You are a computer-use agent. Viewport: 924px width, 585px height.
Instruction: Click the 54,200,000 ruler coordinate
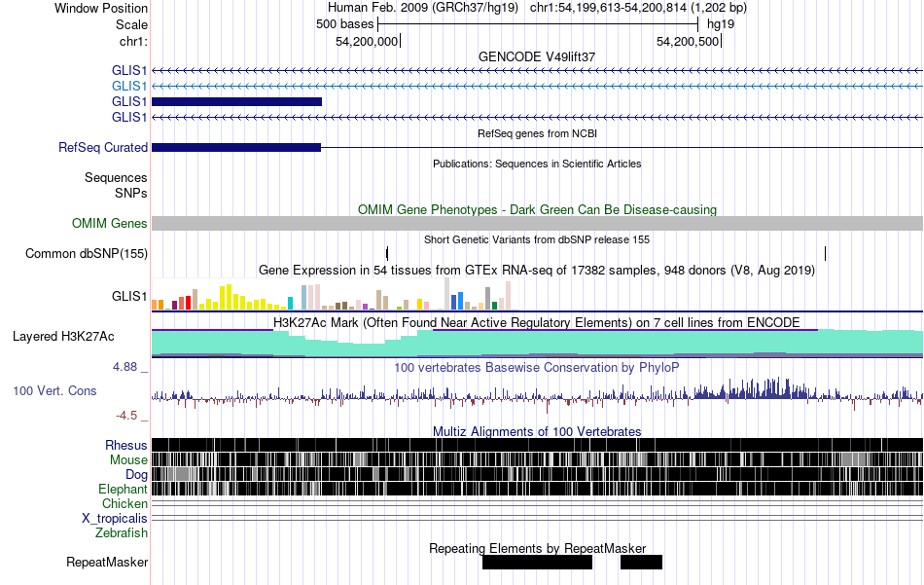click(x=367, y=41)
